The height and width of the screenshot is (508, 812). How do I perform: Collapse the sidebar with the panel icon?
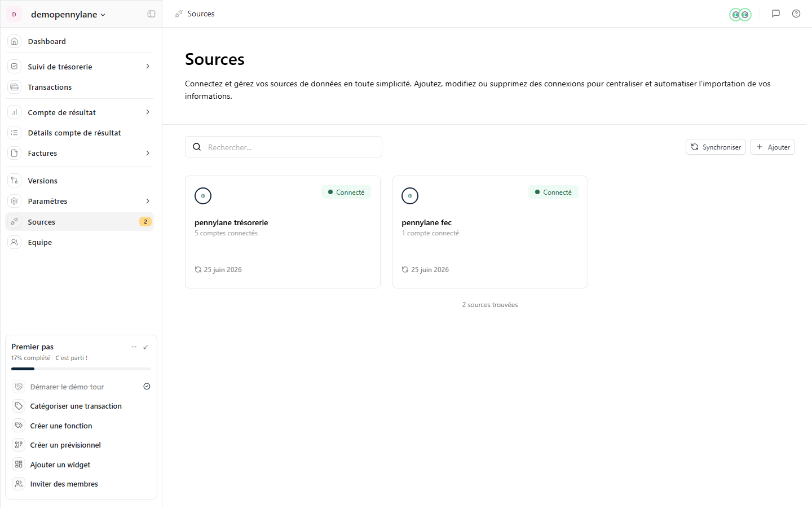[151, 14]
